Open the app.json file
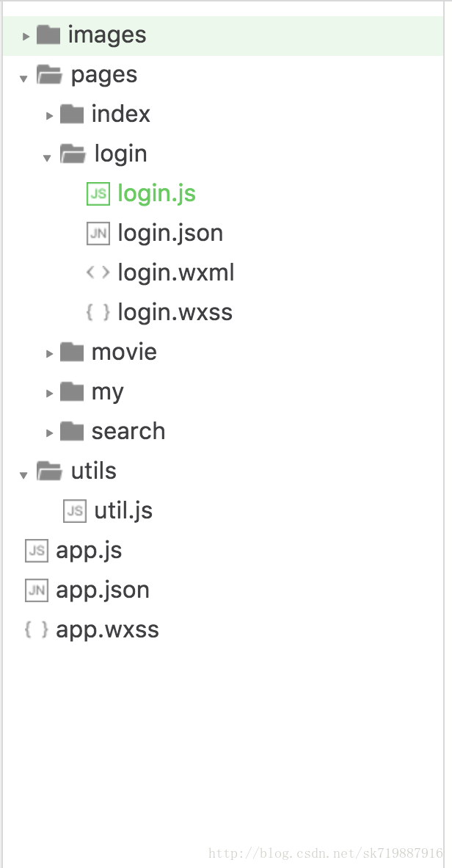 103,590
